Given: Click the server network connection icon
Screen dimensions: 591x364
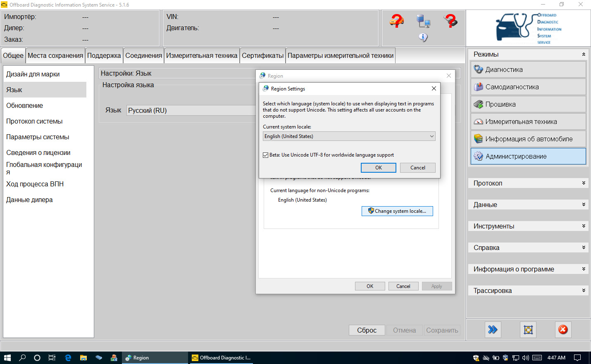Looking at the screenshot, I should pyautogui.click(x=423, y=21).
